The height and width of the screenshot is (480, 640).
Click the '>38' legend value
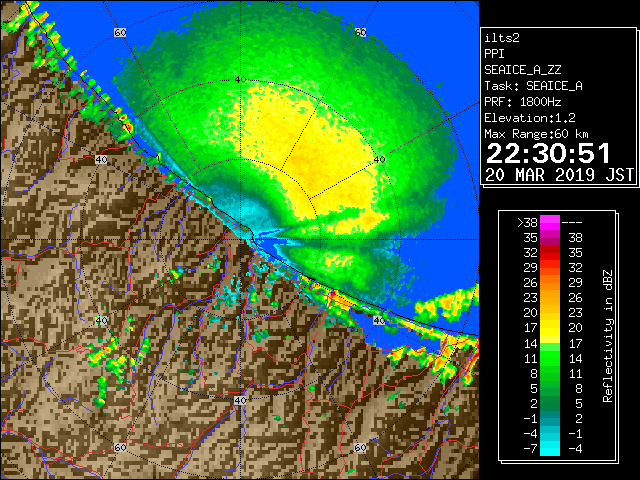527,222
